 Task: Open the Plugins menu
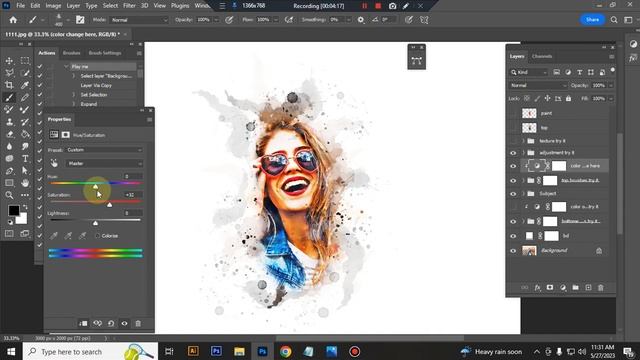(180, 6)
